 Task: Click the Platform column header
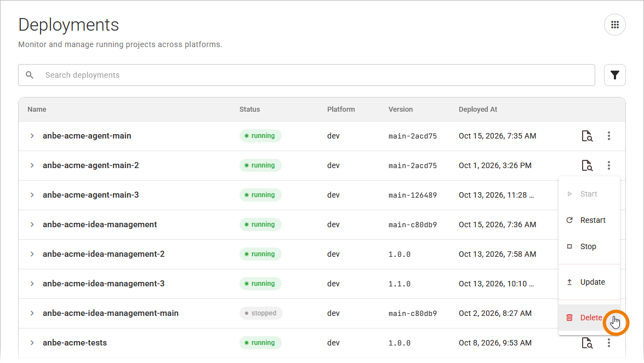[341, 110]
